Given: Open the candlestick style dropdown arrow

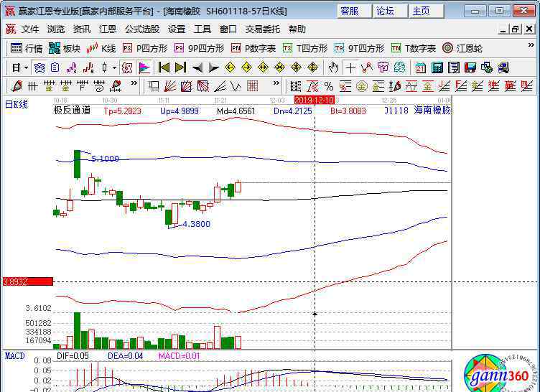Looking at the screenshot, I should click(x=114, y=67).
